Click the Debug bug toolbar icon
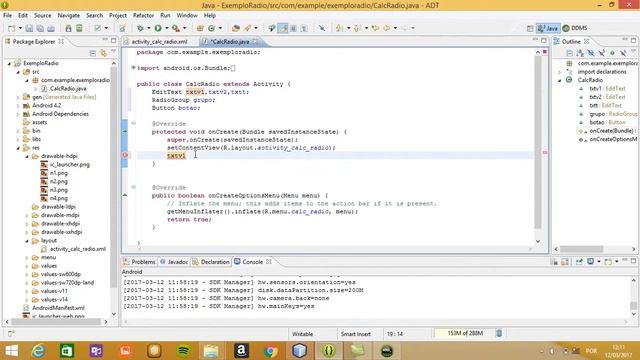Screen dimensions: 640x360 tap(140, 28)
